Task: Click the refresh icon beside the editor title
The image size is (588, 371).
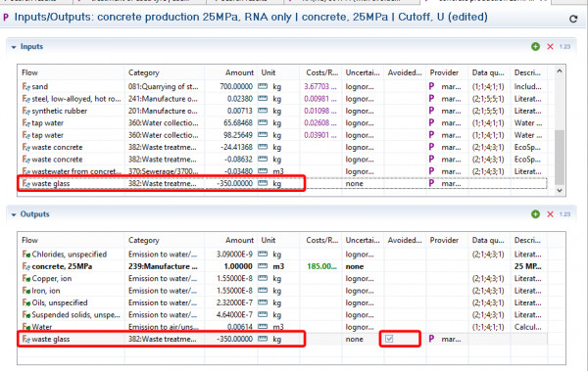Action: click(x=573, y=19)
